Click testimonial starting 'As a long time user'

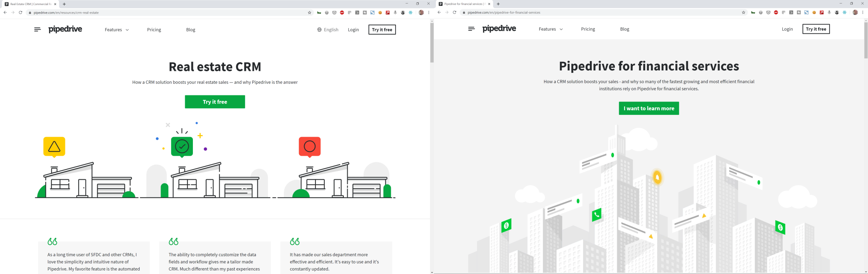pos(94,258)
